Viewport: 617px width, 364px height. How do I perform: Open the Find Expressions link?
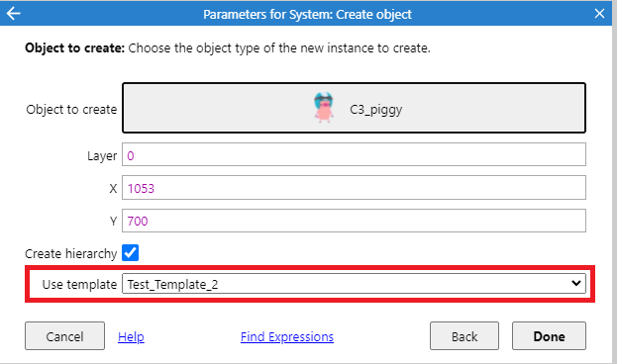[x=287, y=337]
